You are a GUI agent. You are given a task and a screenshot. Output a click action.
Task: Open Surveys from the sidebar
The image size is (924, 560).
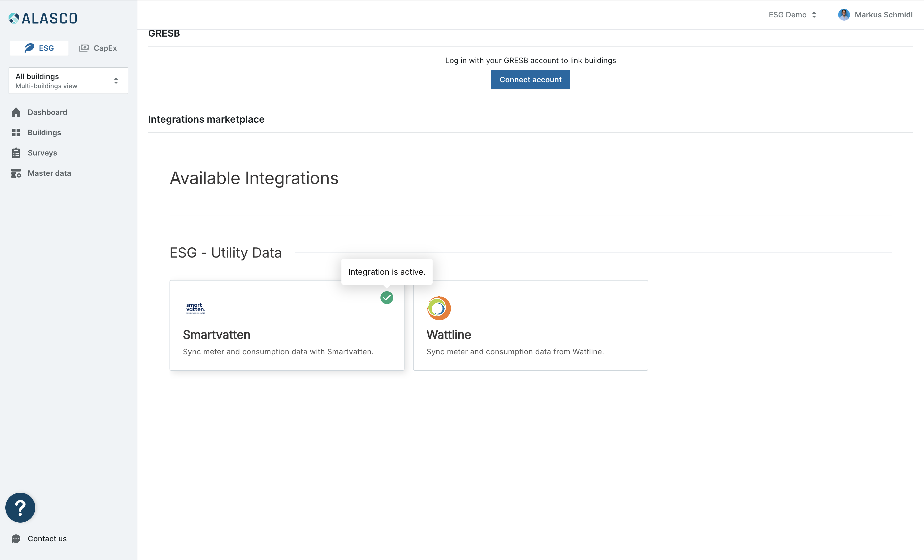(42, 153)
